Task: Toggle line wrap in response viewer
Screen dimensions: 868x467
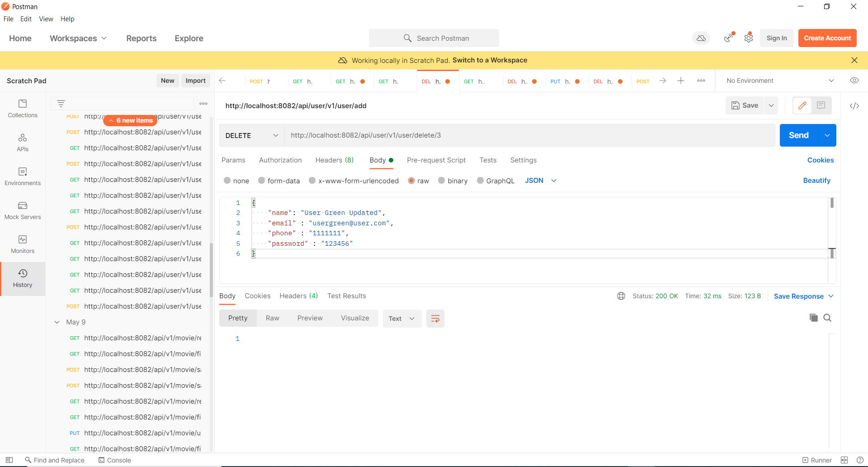Action: tap(435, 319)
